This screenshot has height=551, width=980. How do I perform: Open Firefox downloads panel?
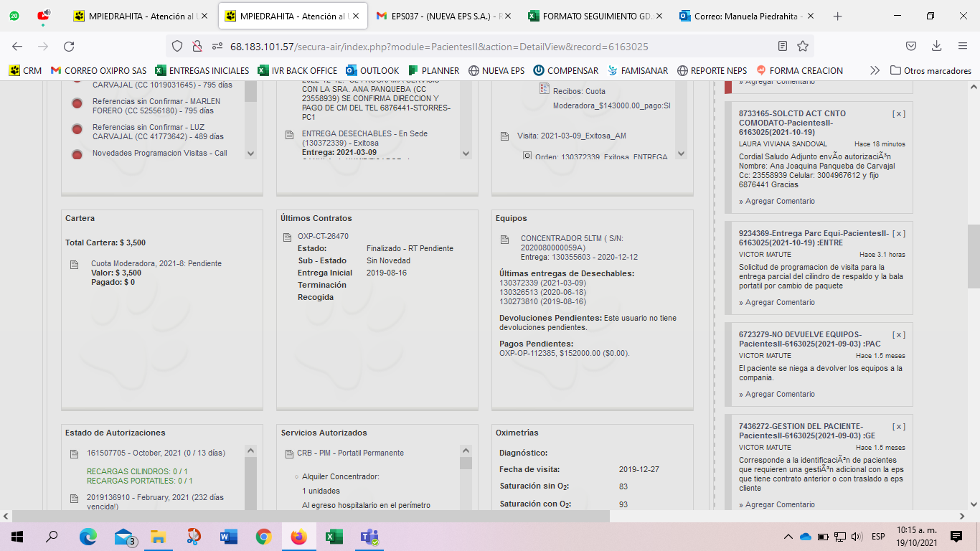click(936, 46)
